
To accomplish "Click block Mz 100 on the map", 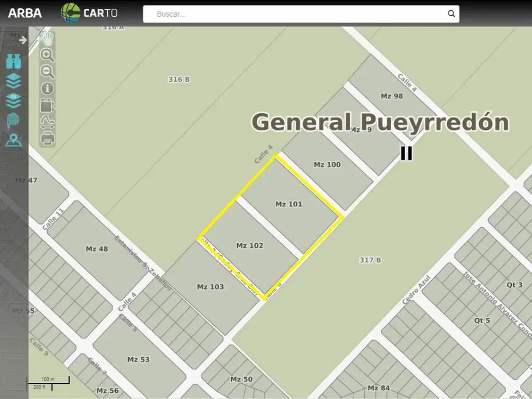I will coord(327,165).
